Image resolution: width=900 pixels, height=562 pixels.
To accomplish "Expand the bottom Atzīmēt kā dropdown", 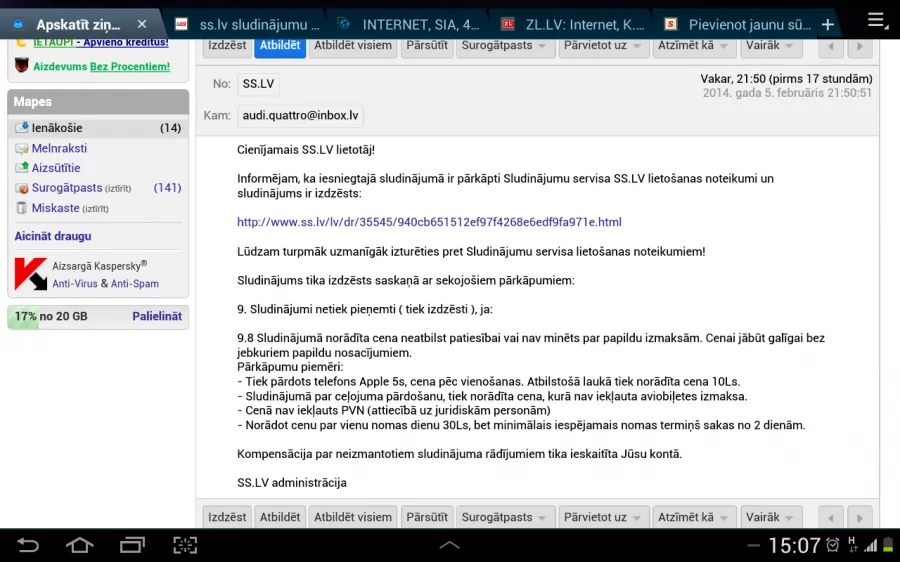I will [695, 517].
